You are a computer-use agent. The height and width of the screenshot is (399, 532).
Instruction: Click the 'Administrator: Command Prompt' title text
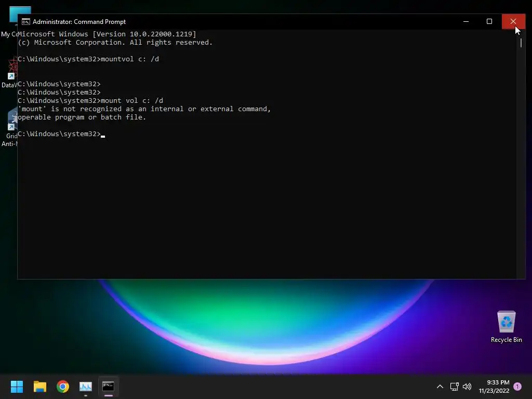point(79,22)
